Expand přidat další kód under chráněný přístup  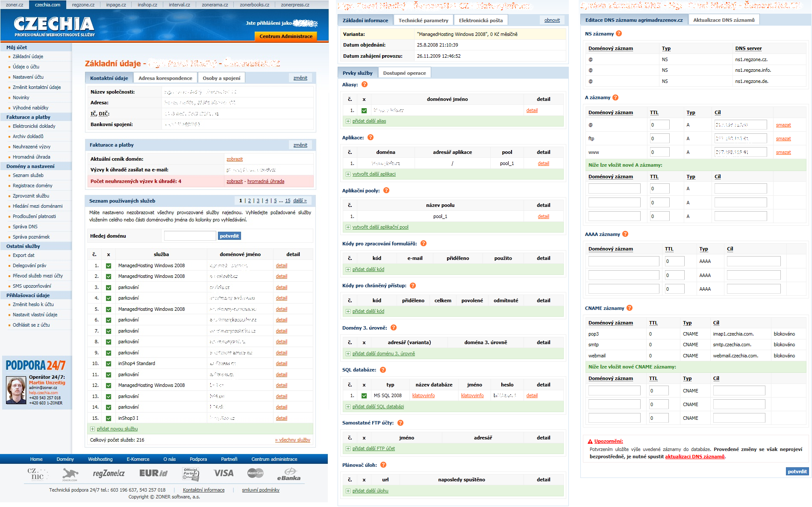pos(368,311)
